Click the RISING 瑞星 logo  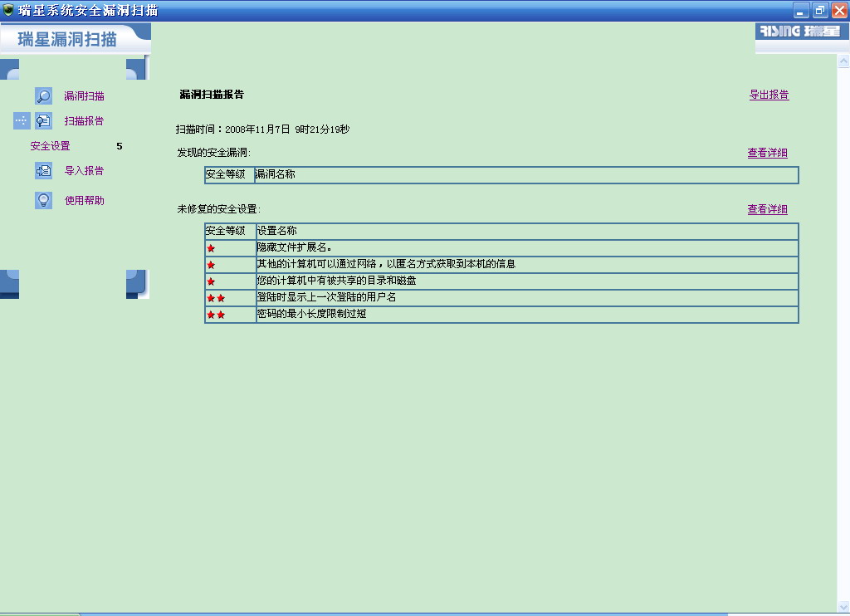click(801, 31)
